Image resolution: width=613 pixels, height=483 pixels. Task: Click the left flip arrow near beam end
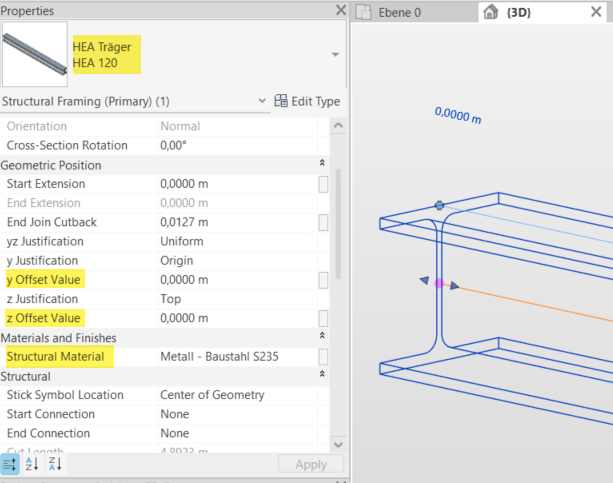pyautogui.click(x=425, y=280)
